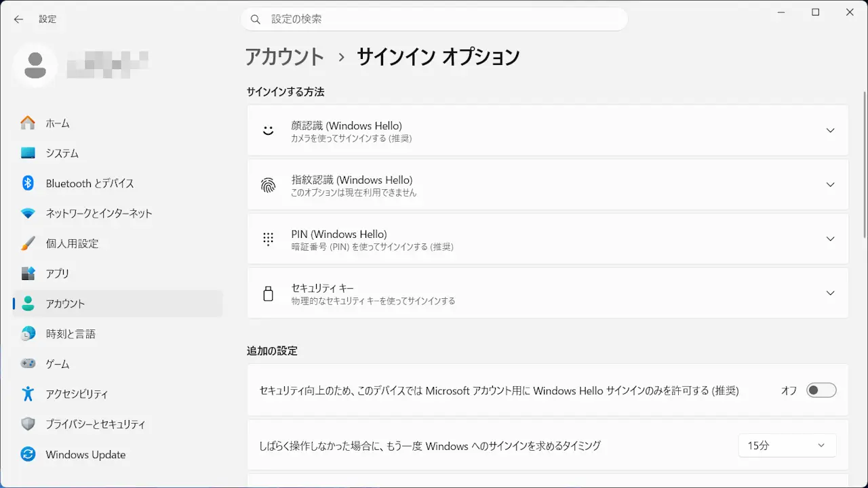Click the user profile avatar picture
868x488 pixels.
(35, 65)
